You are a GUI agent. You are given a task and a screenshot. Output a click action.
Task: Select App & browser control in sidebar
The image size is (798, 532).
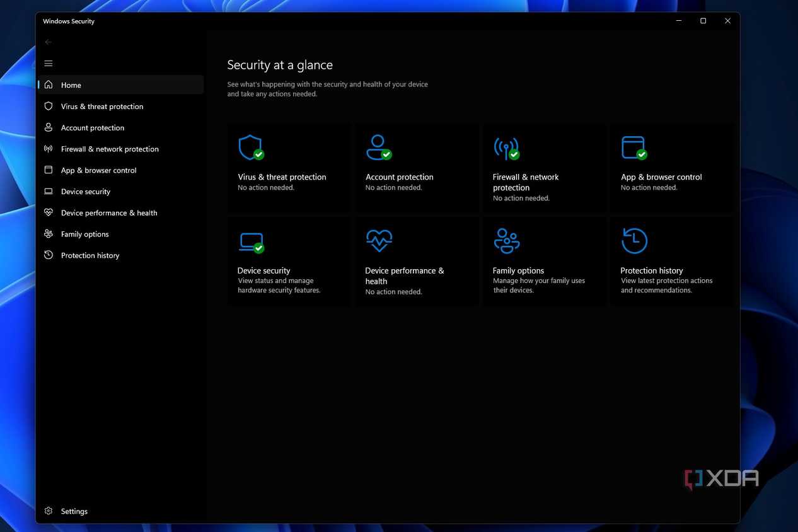121,170
